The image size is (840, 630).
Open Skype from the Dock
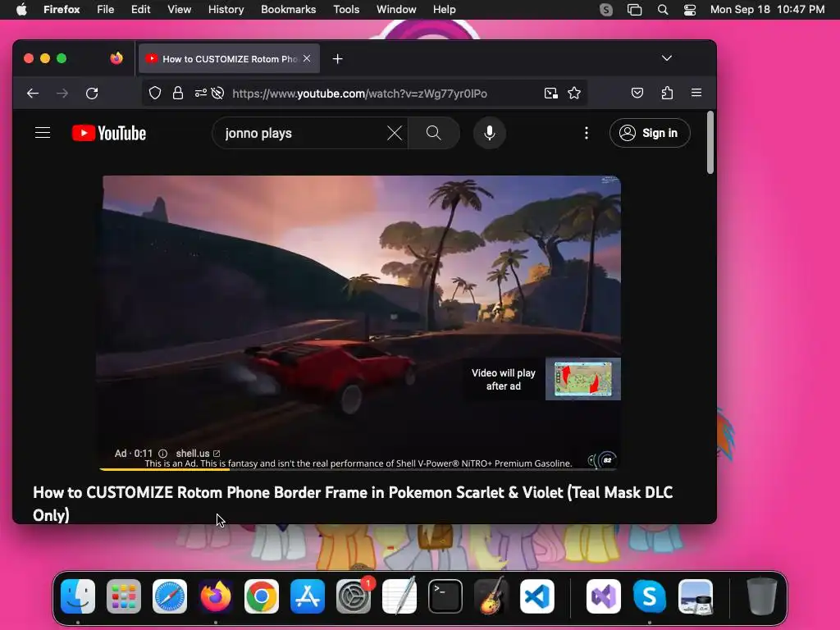[x=650, y=596]
